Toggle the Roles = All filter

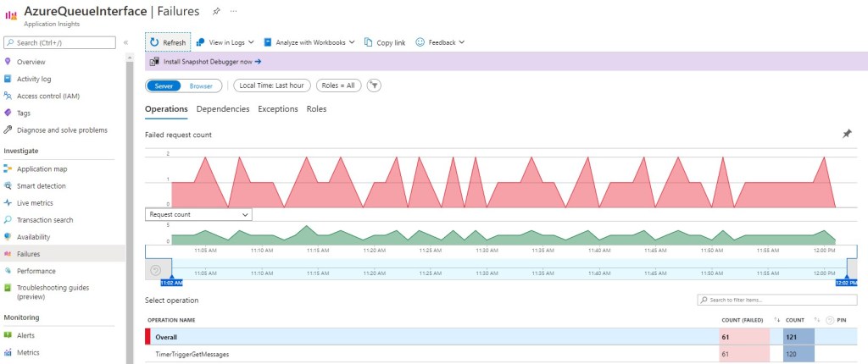(338, 85)
